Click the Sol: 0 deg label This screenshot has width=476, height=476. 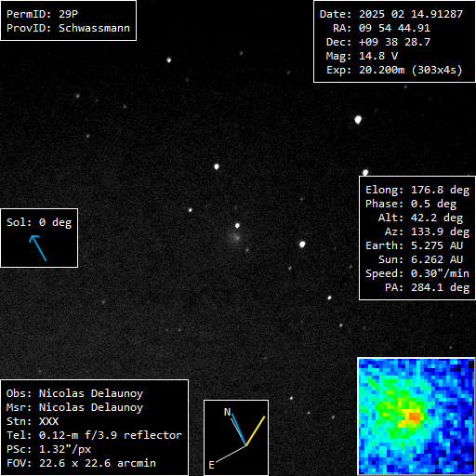pos(39,222)
